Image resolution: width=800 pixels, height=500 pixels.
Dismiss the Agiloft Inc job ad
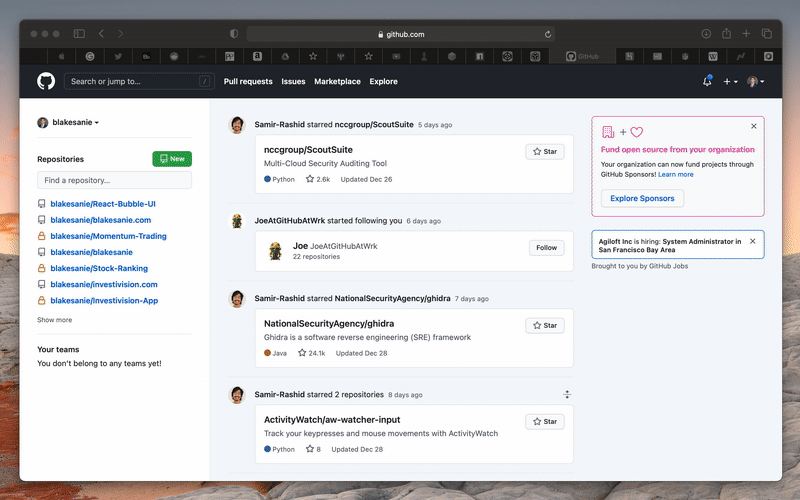(x=753, y=241)
